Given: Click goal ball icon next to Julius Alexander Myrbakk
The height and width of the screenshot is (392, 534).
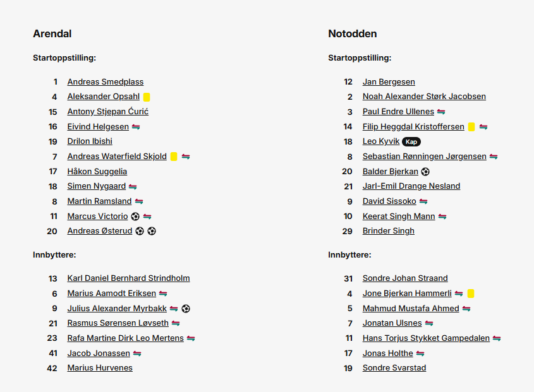Looking at the screenshot, I should [186, 309].
